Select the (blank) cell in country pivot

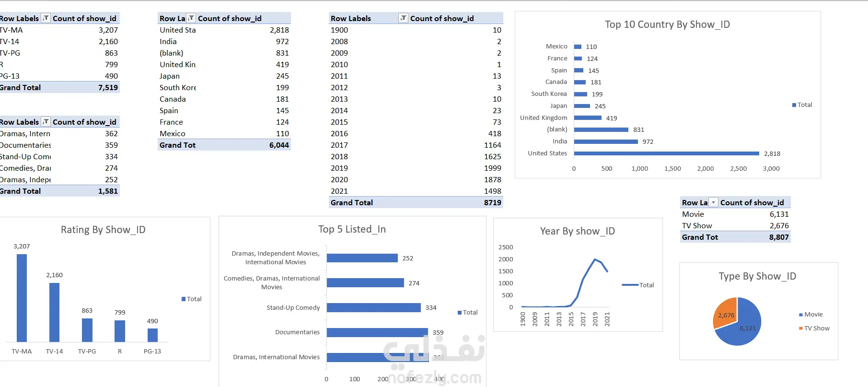[177, 53]
